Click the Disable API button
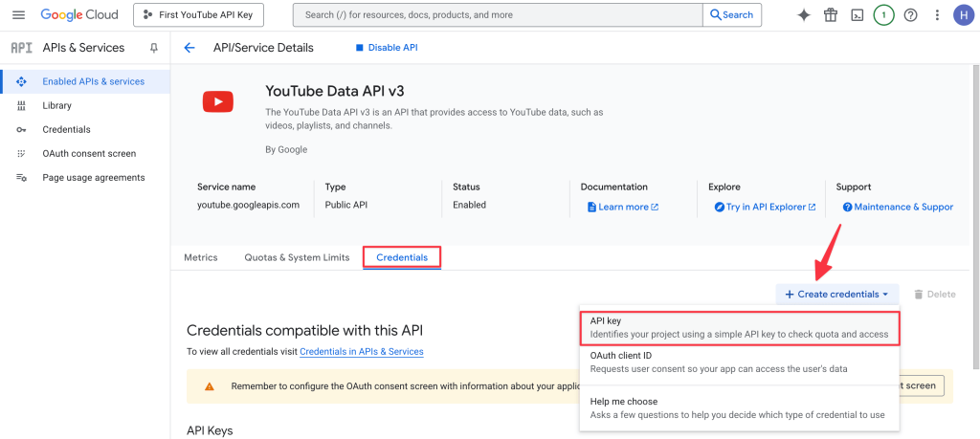980x439 pixels. pos(387,48)
